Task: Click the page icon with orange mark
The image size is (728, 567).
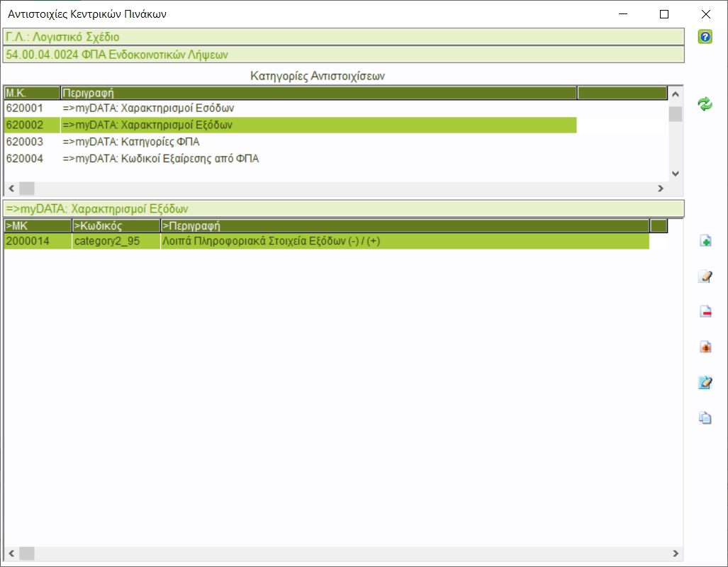Action: pyautogui.click(x=705, y=347)
